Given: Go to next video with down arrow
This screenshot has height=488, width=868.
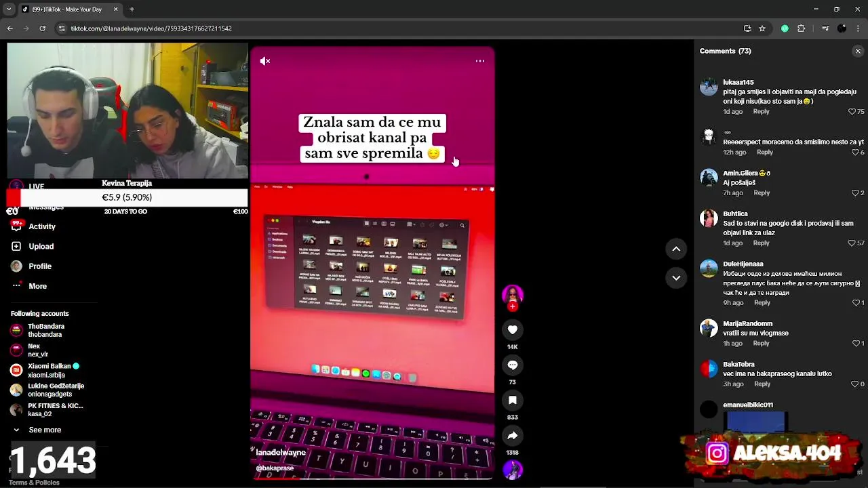Looking at the screenshot, I should click(676, 277).
